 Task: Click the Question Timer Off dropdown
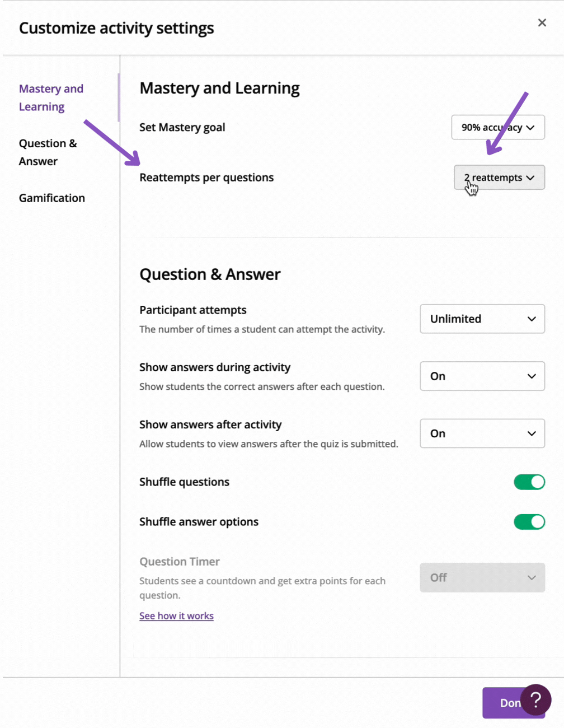[482, 577]
